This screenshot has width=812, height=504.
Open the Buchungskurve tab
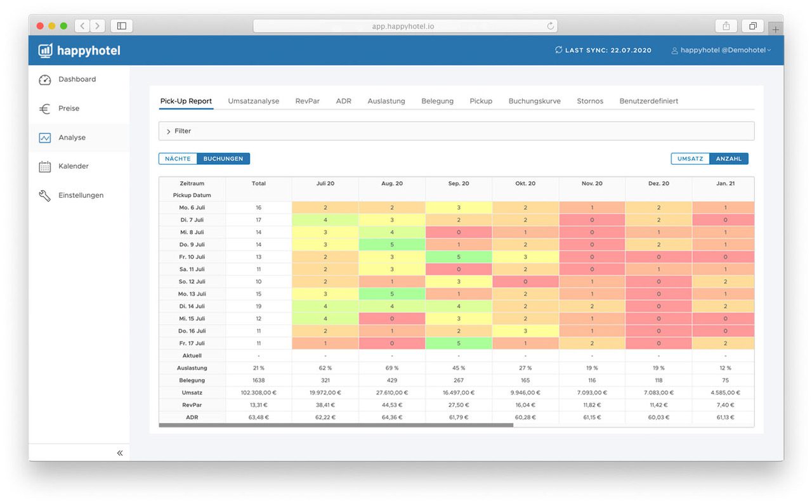click(534, 101)
